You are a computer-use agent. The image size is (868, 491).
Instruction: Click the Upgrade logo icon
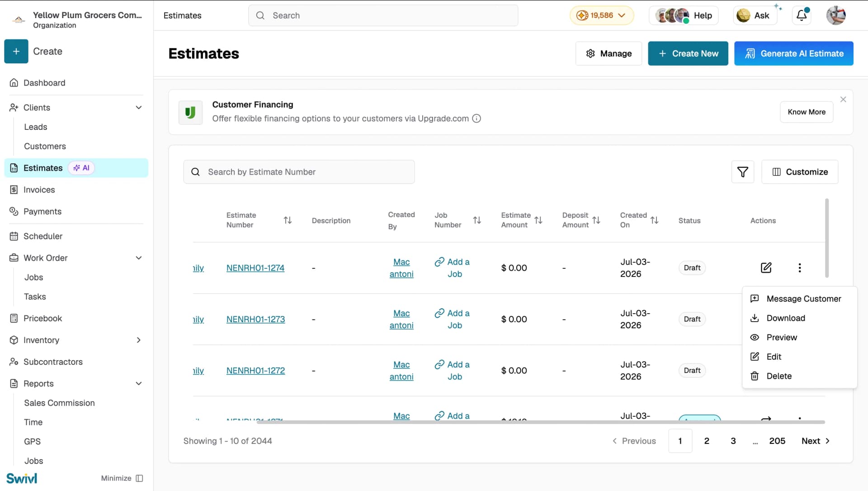(190, 112)
